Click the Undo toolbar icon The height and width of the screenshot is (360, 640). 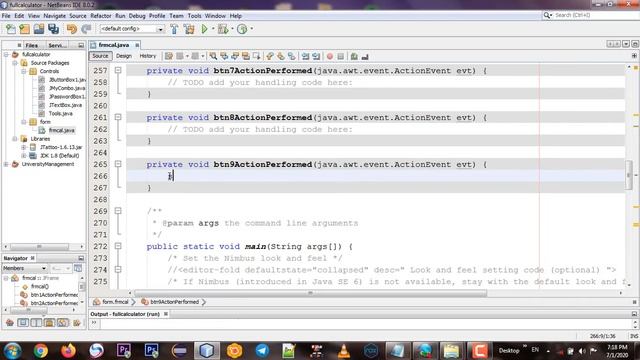[71, 29]
